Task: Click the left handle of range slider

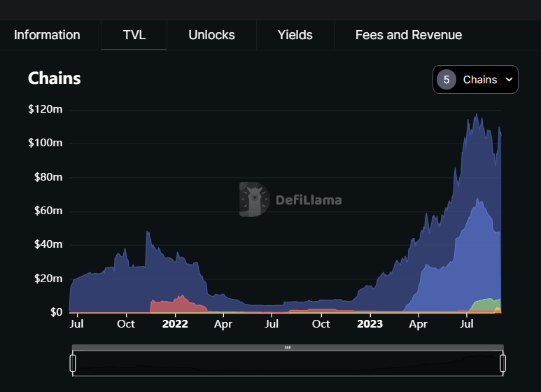Action: (x=73, y=363)
